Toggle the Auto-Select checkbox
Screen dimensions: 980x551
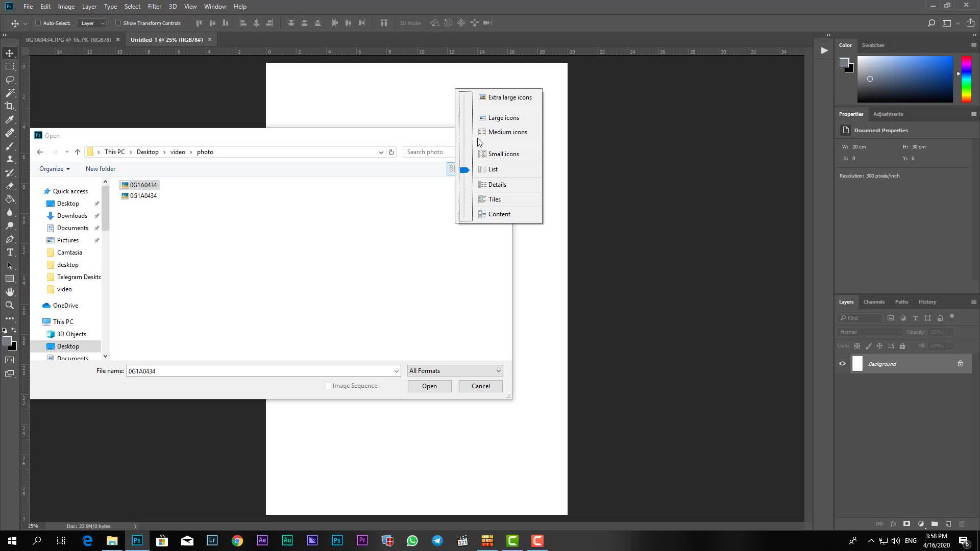click(x=38, y=23)
